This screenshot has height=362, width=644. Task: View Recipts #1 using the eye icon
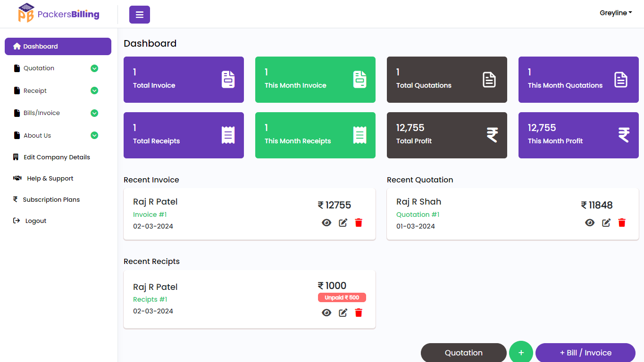coord(326,313)
